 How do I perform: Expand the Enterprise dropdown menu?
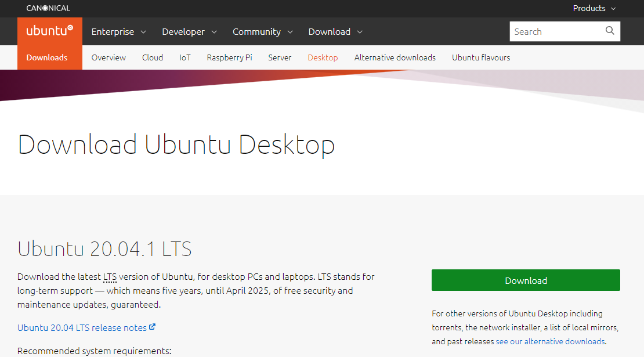click(x=118, y=32)
